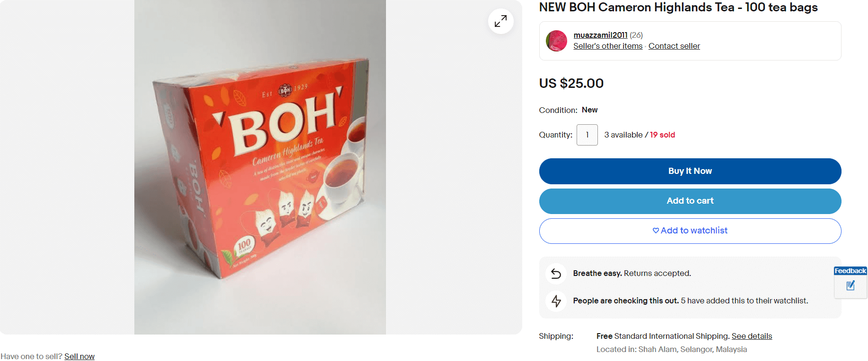Click the heart icon to watchlist item

point(656,231)
